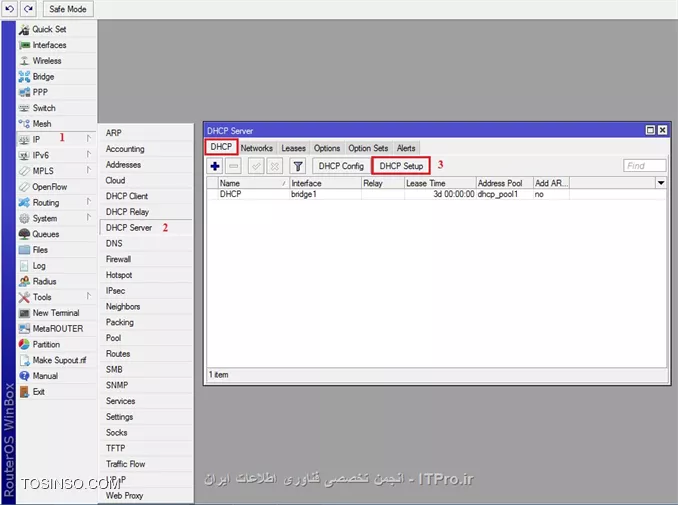
Task: Click the minus Remove button
Action: tap(233, 166)
